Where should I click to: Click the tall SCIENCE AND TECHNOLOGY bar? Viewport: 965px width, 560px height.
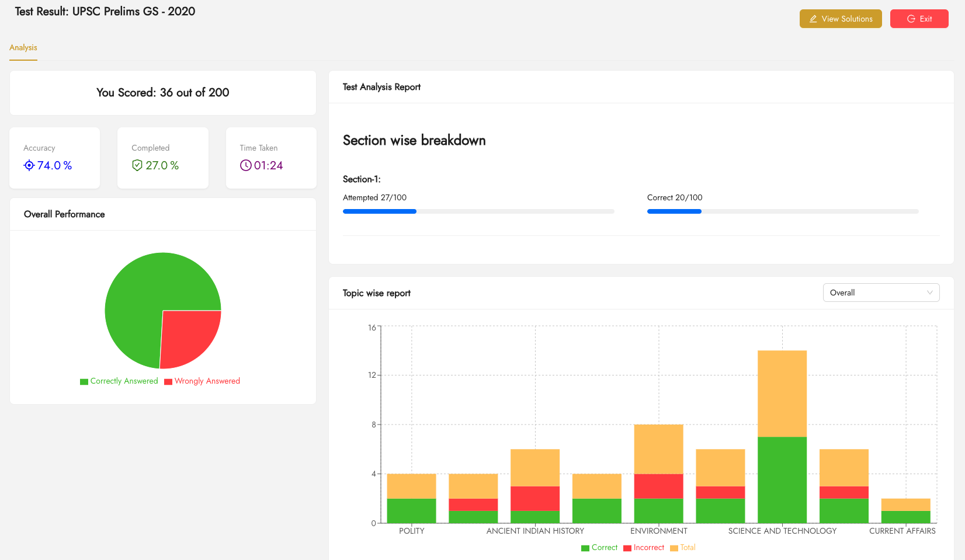pos(782,437)
